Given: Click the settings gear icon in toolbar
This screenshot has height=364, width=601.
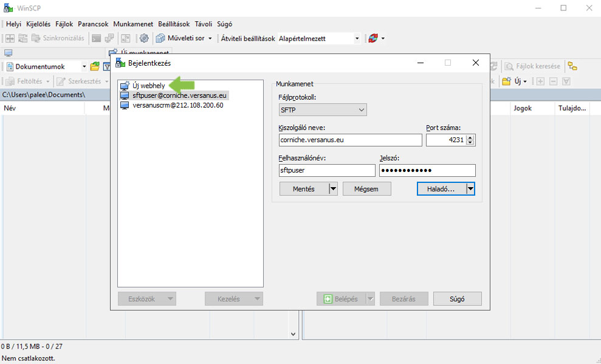Looking at the screenshot, I should [x=144, y=38].
